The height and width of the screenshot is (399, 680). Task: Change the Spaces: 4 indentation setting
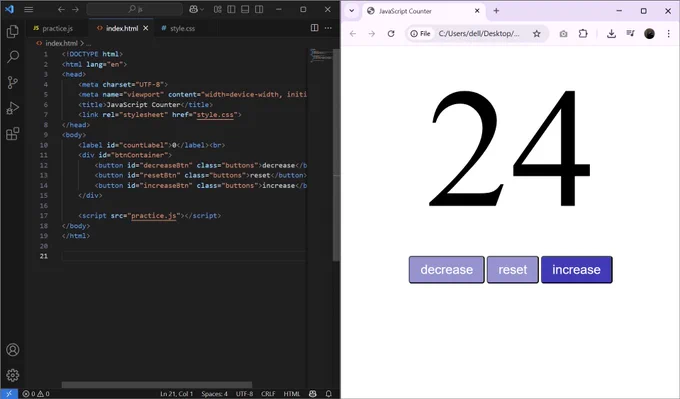point(214,394)
